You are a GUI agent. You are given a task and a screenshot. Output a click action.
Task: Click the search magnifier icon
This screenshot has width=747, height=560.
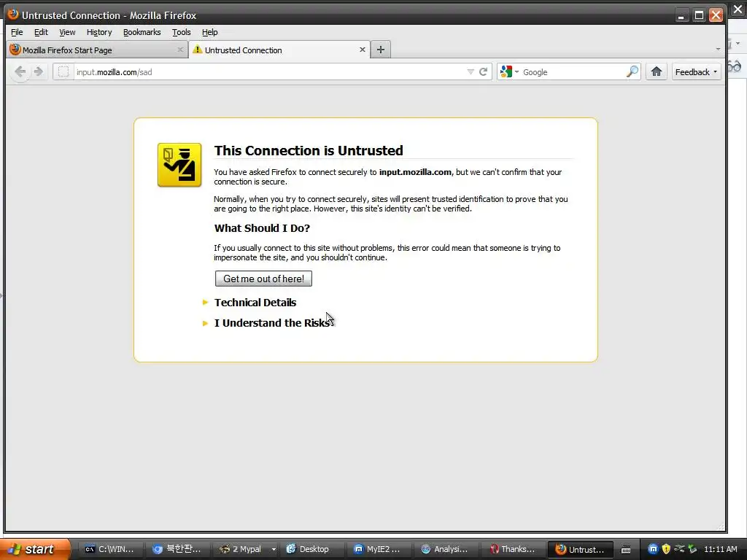pyautogui.click(x=632, y=72)
